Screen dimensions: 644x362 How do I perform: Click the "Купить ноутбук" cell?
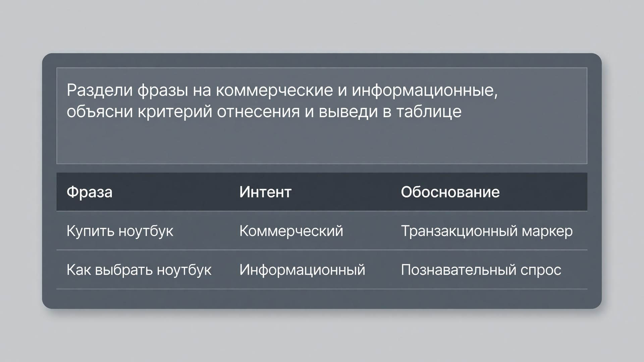point(120,231)
